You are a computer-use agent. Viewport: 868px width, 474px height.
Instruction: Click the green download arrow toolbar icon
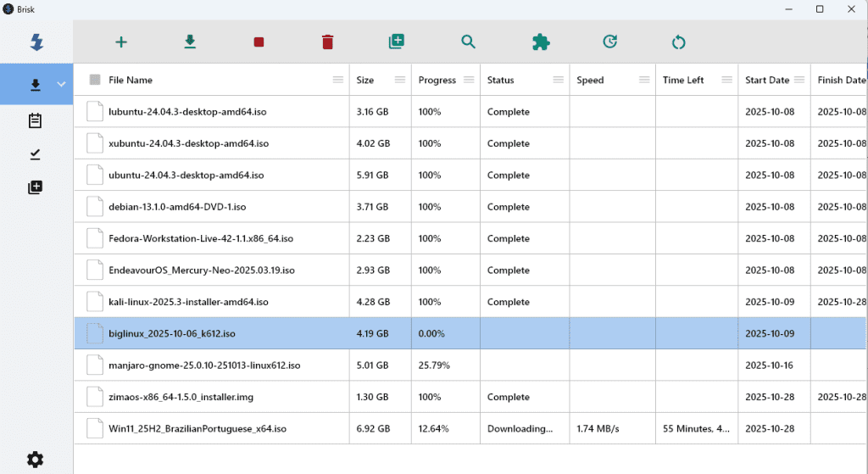[190, 42]
